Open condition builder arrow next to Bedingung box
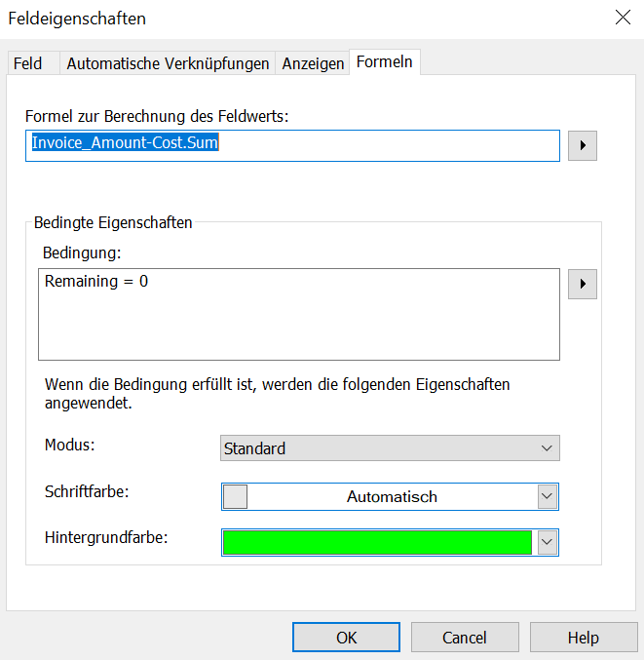 point(583,284)
